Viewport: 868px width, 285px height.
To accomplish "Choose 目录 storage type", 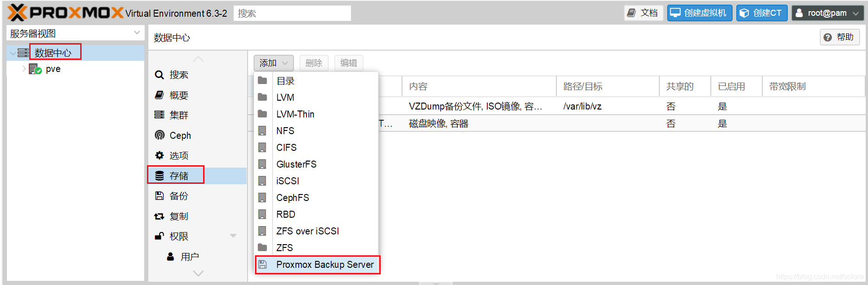I will pos(316,81).
